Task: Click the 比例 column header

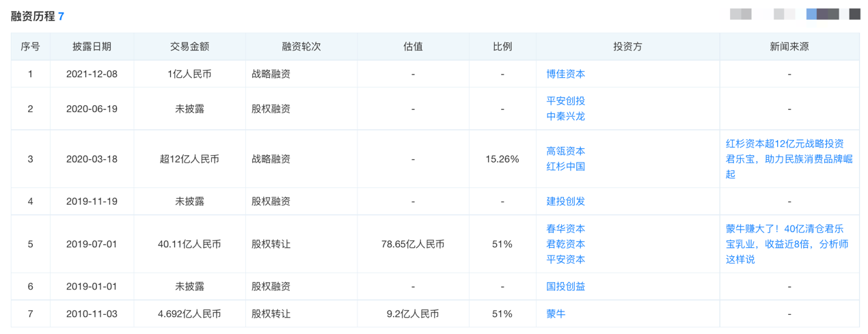Action: click(502, 47)
